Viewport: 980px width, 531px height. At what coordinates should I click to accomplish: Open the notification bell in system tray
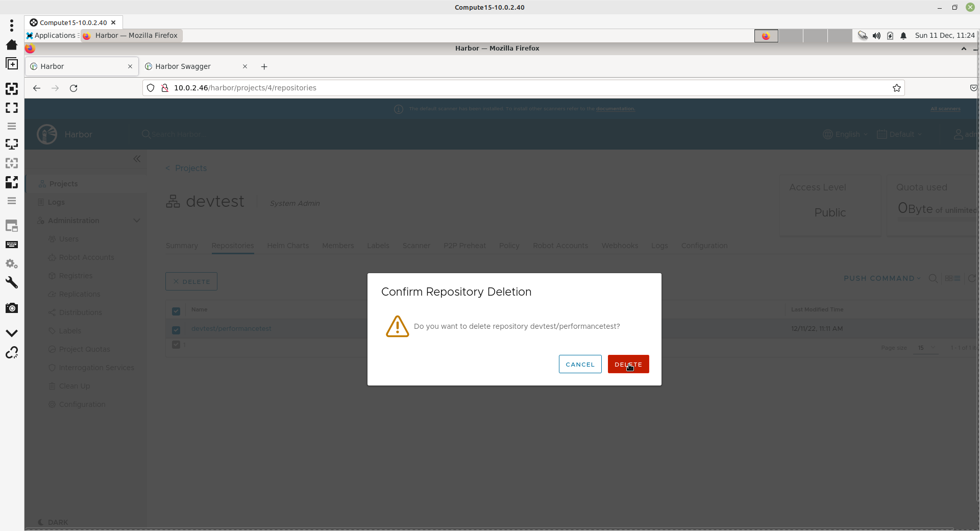click(x=903, y=36)
